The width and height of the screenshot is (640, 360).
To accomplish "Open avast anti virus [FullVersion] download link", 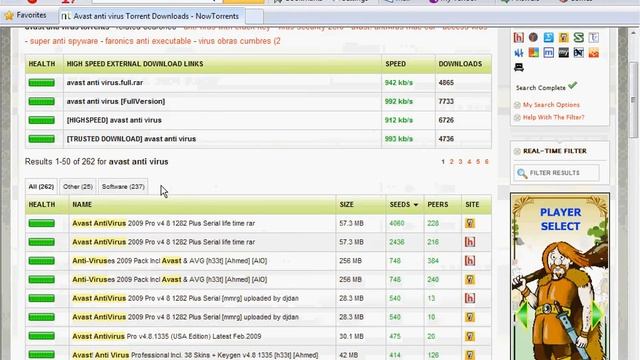I will tap(116, 101).
